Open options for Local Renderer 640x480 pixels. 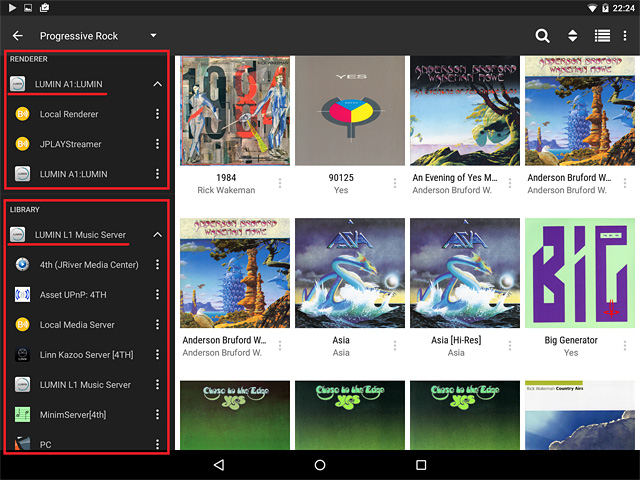[x=158, y=114]
